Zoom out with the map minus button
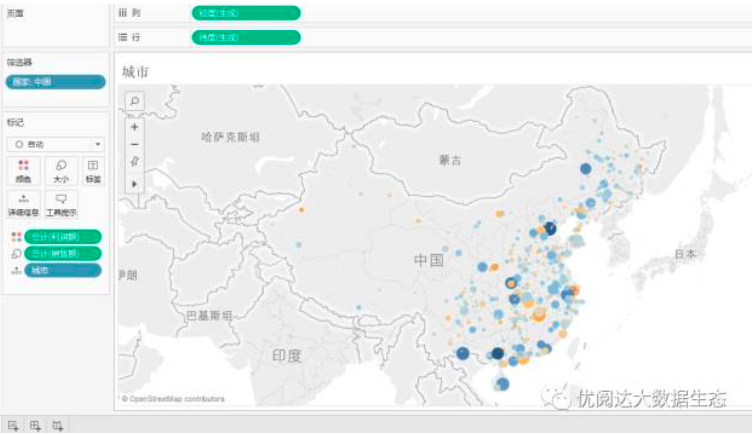Screen dimensions: 753x435 tap(135, 144)
